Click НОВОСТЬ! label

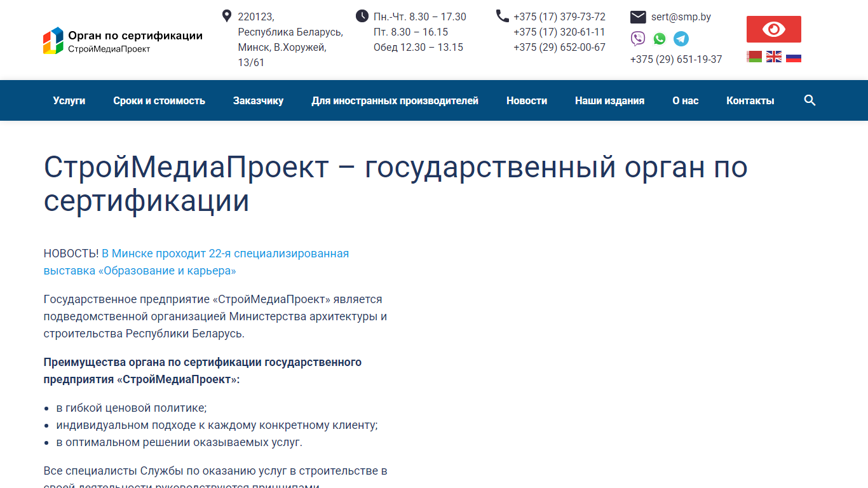pyautogui.click(x=71, y=254)
